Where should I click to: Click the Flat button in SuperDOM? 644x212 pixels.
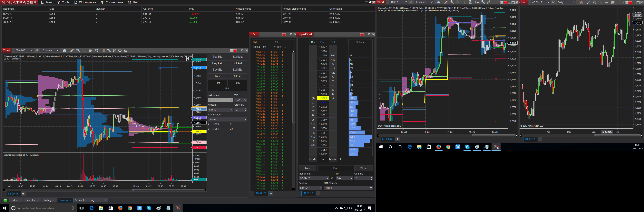(x=335, y=168)
